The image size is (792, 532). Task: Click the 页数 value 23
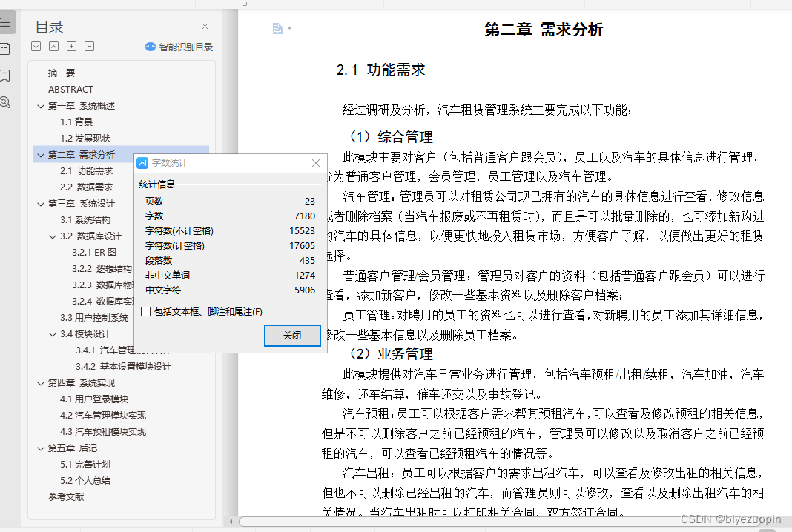(x=310, y=202)
